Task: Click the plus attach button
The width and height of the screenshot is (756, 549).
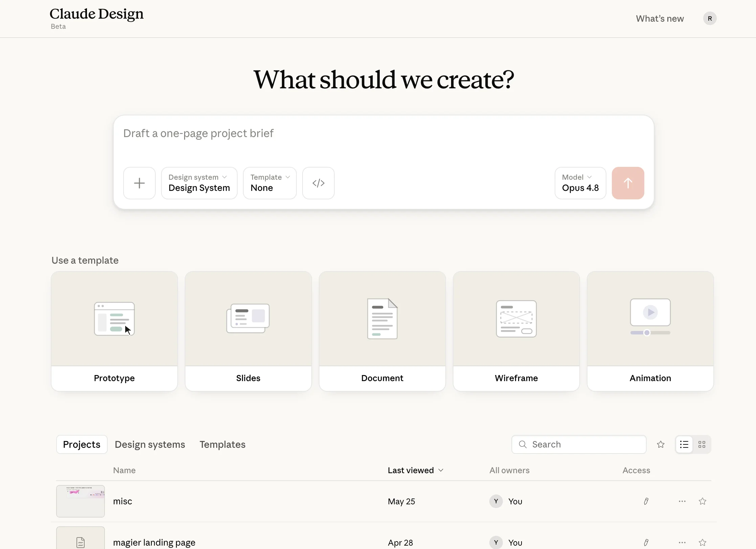Action: 139,183
